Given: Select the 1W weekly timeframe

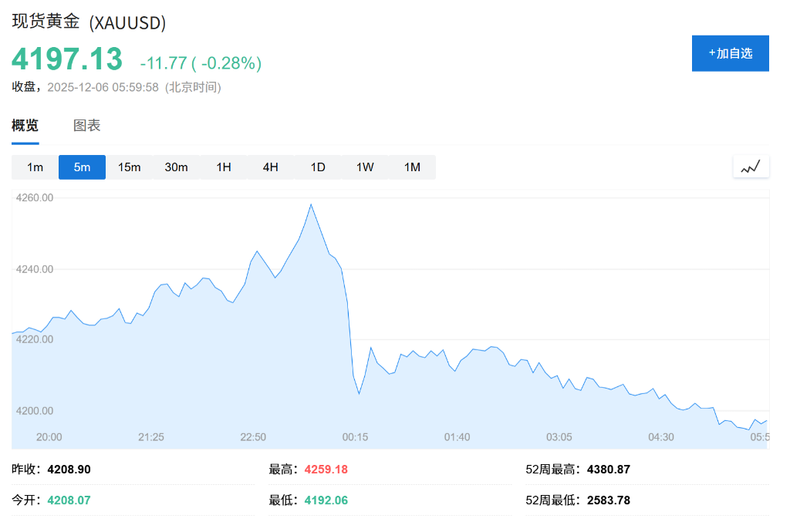Looking at the screenshot, I should pyautogui.click(x=364, y=167).
